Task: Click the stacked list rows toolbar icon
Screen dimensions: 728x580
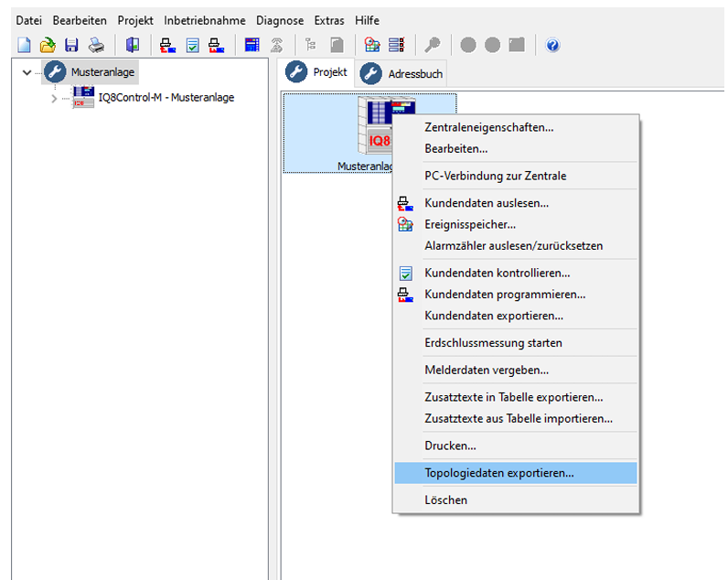Action: (397, 45)
